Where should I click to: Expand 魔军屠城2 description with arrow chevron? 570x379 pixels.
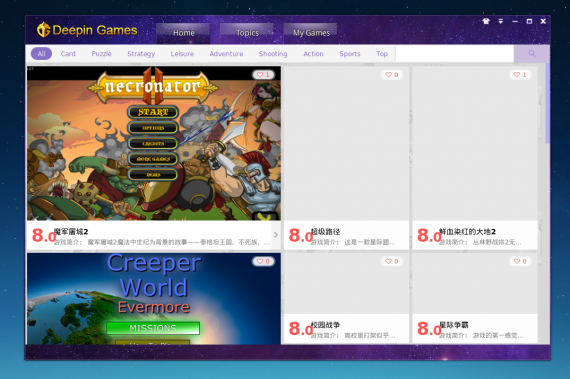point(276,235)
